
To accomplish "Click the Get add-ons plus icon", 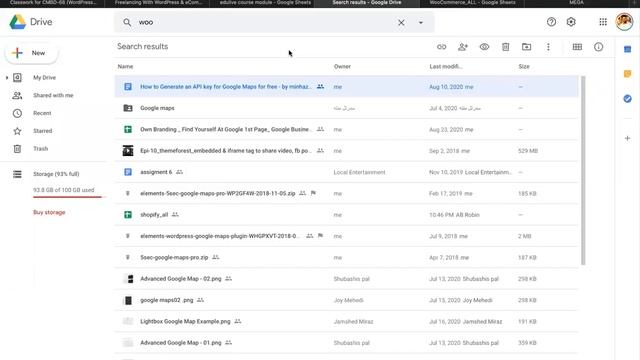I will click(x=628, y=138).
